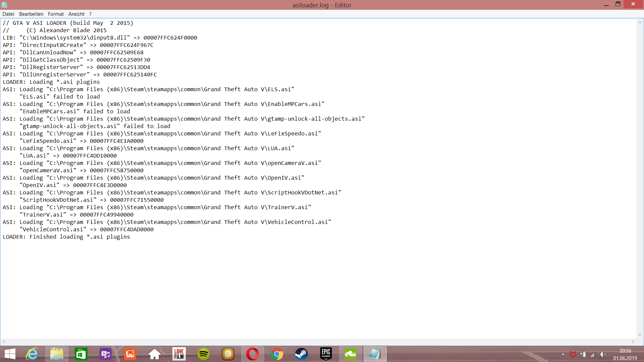Click the scroll down arrow
Viewport: 644px width, 362px height.
click(x=640, y=335)
